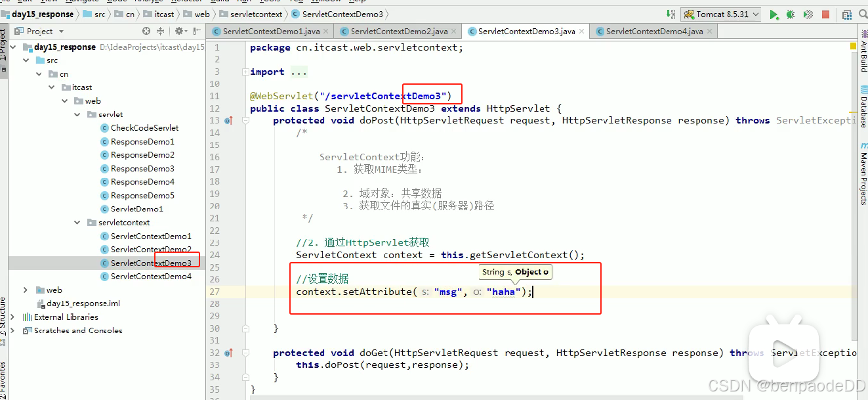This screenshot has width=868, height=400.
Task: Click override gutter icon on doPost line
Action: (x=228, y=121)
